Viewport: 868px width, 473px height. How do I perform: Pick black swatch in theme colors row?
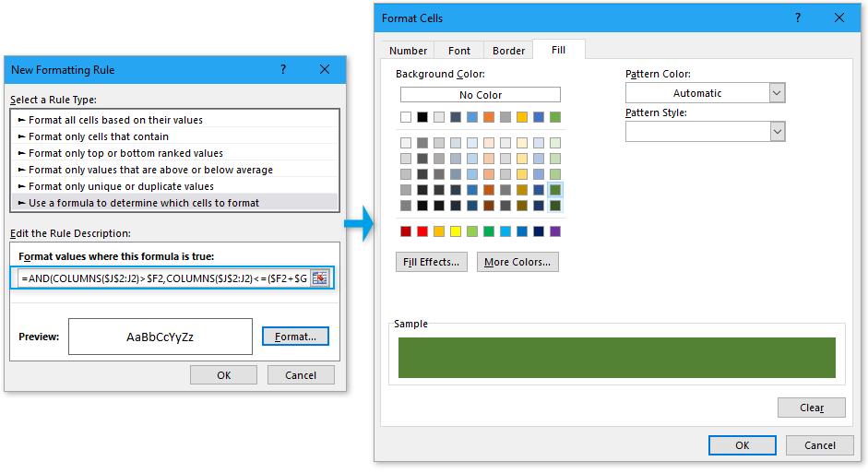pyautogui.click(x=422, y=117)
